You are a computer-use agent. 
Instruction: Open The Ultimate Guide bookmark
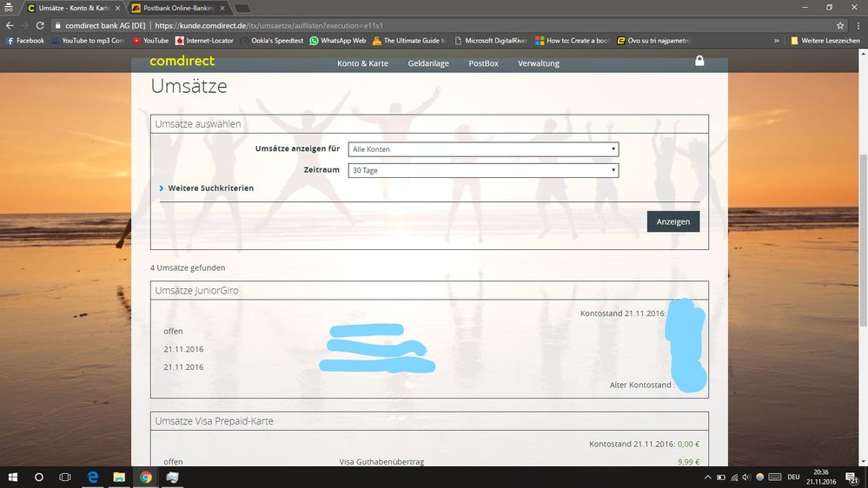tap(409, 41)
